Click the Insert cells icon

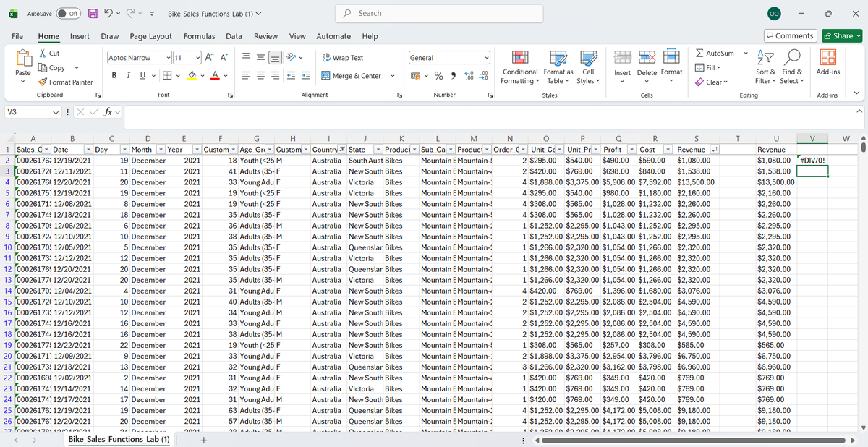click(622, 57)
